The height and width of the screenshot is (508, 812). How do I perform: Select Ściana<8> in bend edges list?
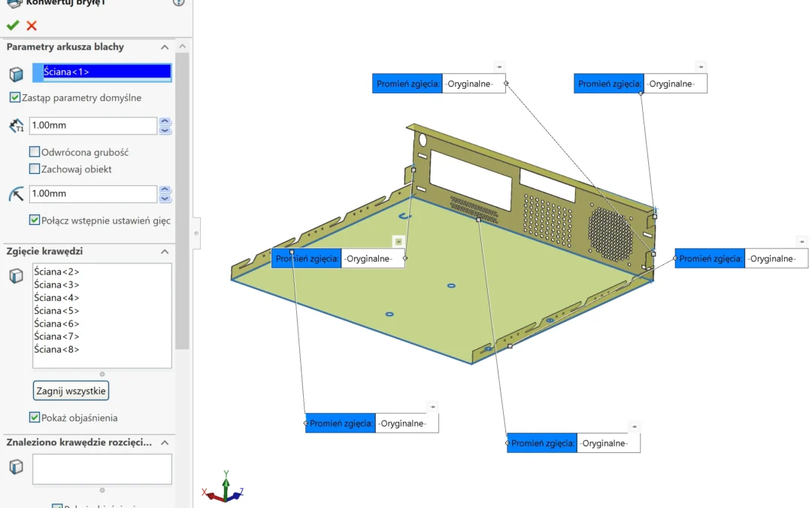click(x=56, y=349)
